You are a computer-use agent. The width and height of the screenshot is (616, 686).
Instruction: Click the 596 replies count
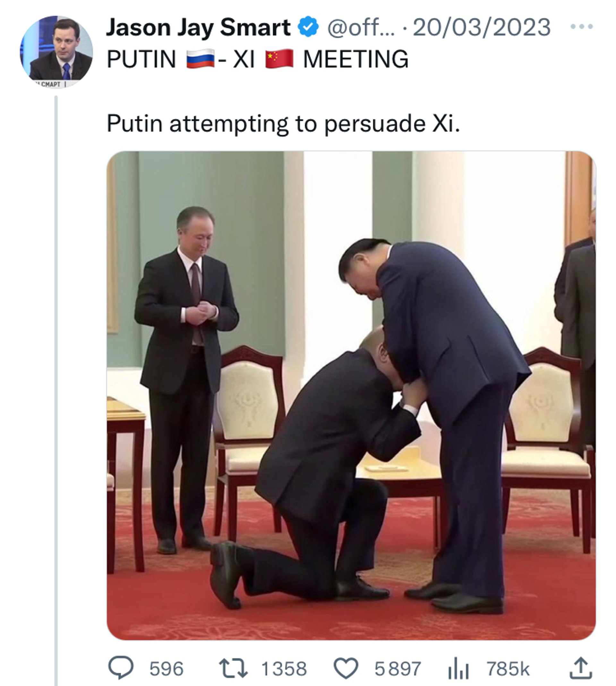pyautogui.click(x=167, y=669)
